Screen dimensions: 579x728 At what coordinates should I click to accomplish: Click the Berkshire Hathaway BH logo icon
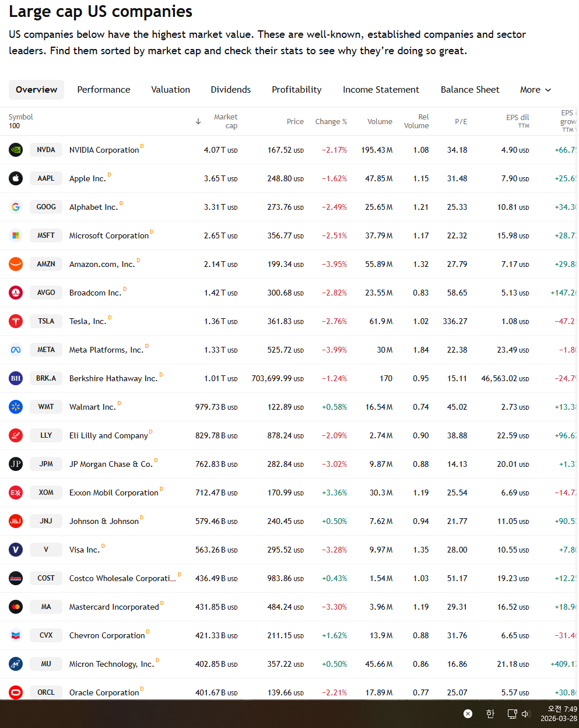(16, 378)
